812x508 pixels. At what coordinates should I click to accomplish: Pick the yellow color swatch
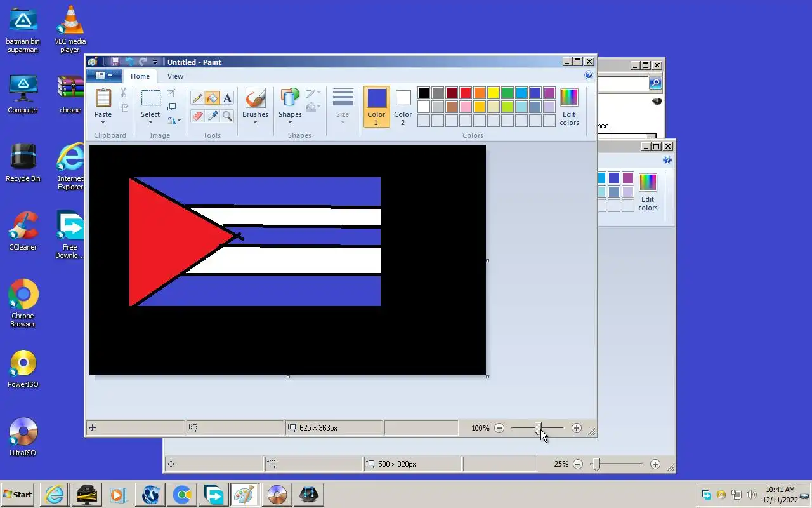[494, 93]
